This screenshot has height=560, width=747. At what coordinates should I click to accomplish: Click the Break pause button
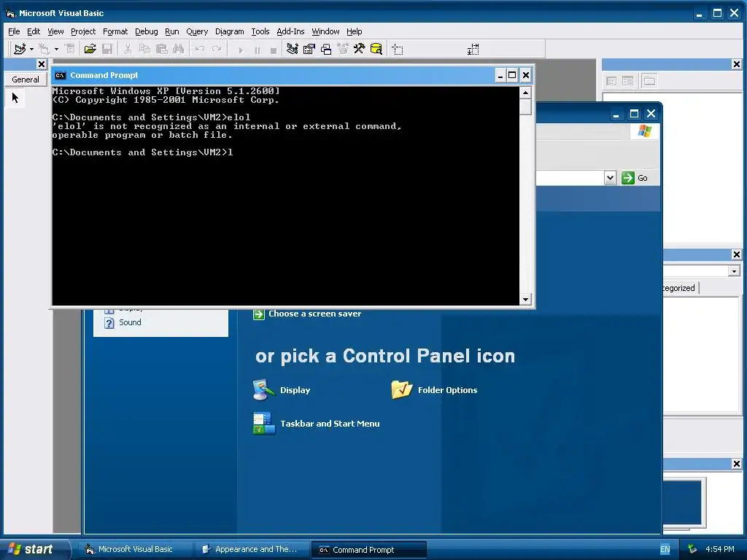[x=258, y=50]
